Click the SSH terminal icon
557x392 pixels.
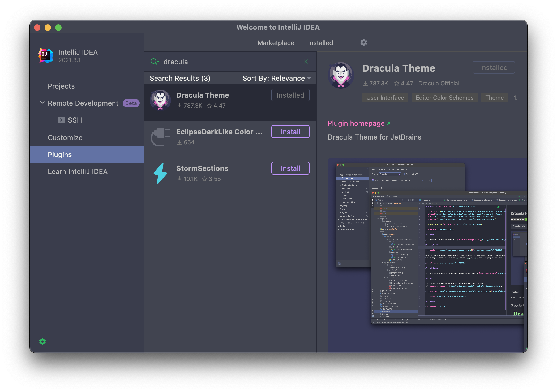click(62, 120)
